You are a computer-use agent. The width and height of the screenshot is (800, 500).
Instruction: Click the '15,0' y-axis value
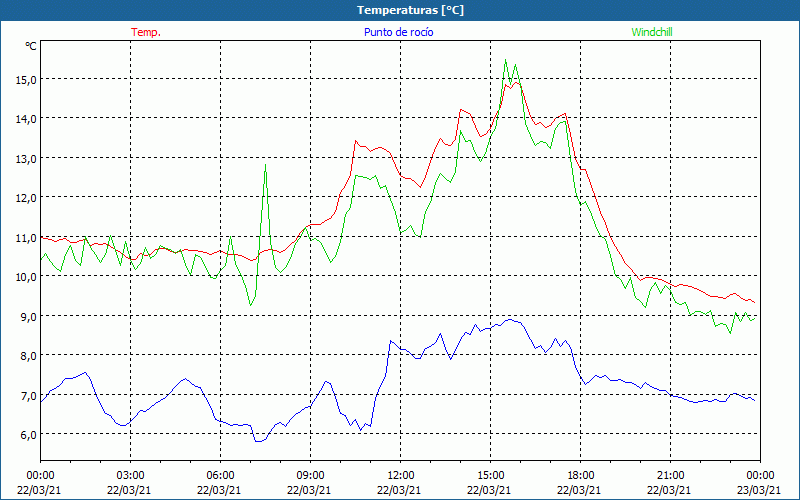click(27, 80)
